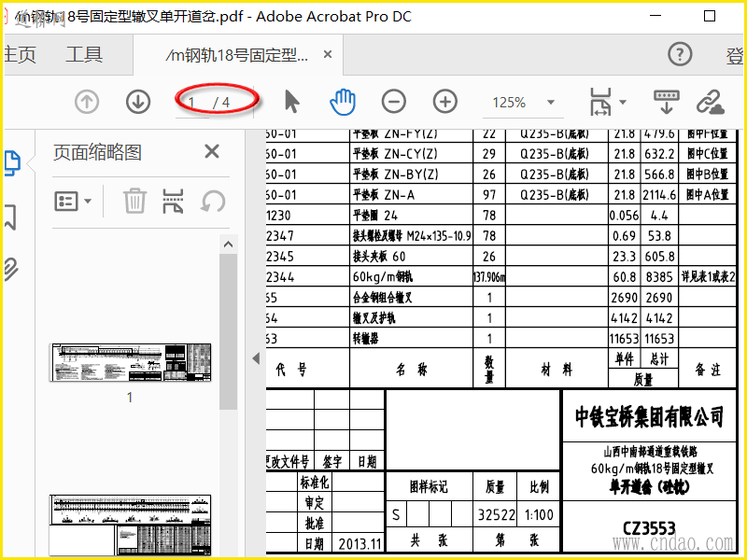Image resolution: width=747 pixels, height=560 pixels.
Task: Click the insert pages icon in thumbnails panel
Action: 173,201
